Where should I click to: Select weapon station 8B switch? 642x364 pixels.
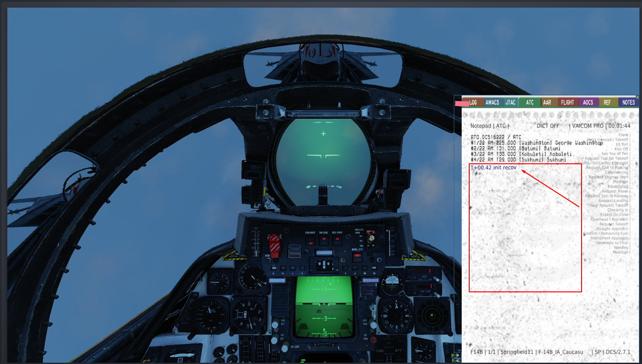(364, 268)
